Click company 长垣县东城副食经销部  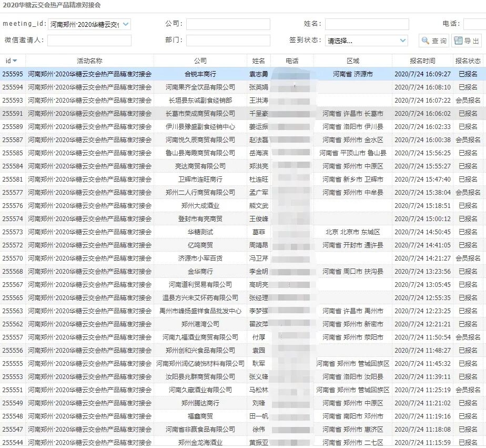(x=200, y=101)
